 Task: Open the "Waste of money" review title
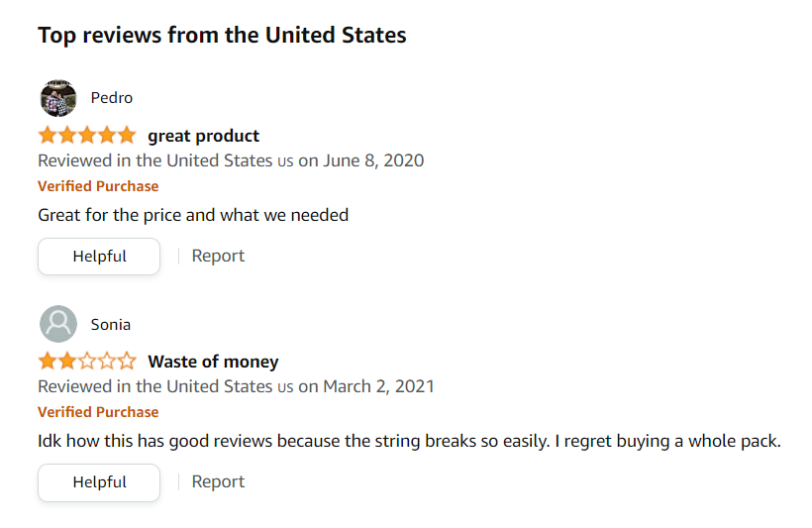coord(213,362)
